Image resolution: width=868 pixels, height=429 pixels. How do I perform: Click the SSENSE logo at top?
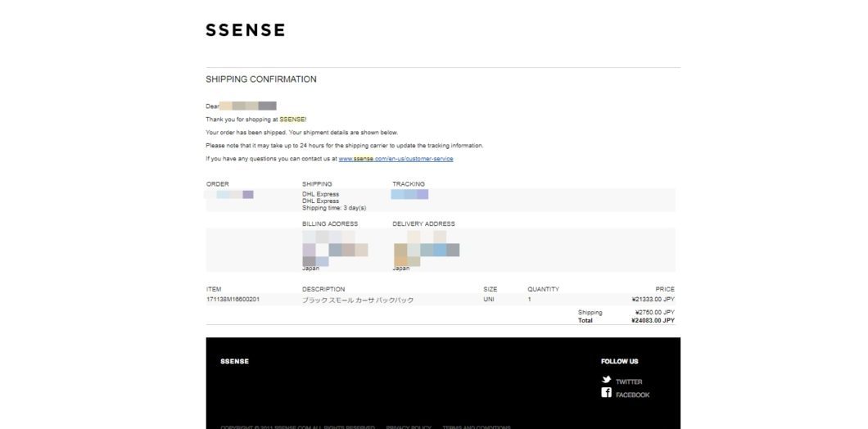click(x=245, y=30)
